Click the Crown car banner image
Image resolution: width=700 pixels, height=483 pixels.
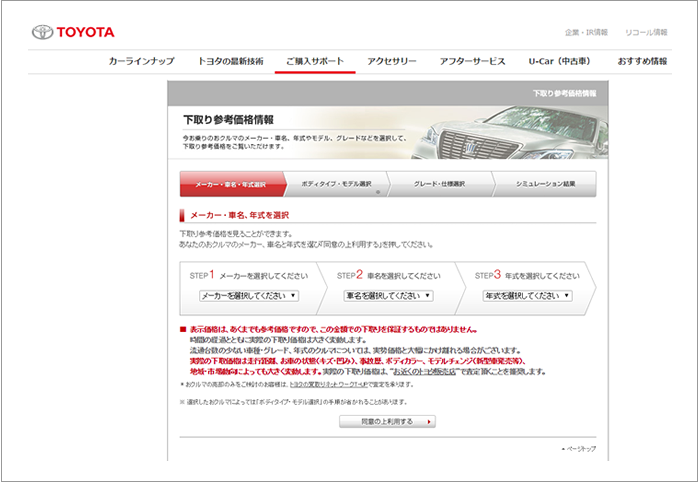point(512,138)
